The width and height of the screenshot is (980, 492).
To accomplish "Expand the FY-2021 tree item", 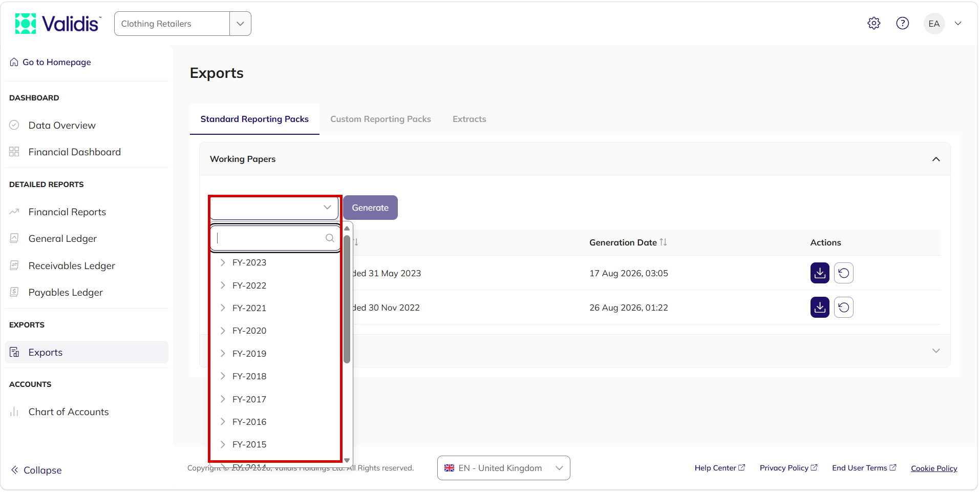I will tap(223, 308).
